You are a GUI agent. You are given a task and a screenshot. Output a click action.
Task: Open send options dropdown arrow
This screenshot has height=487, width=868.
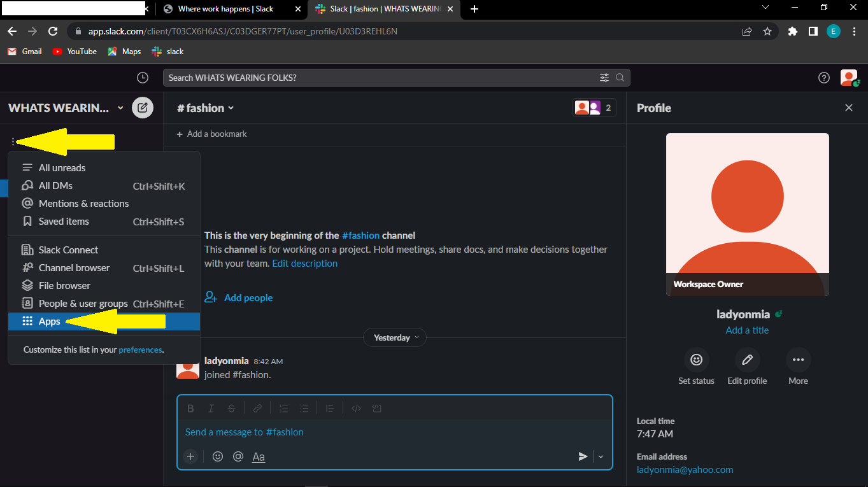(601, 456)
